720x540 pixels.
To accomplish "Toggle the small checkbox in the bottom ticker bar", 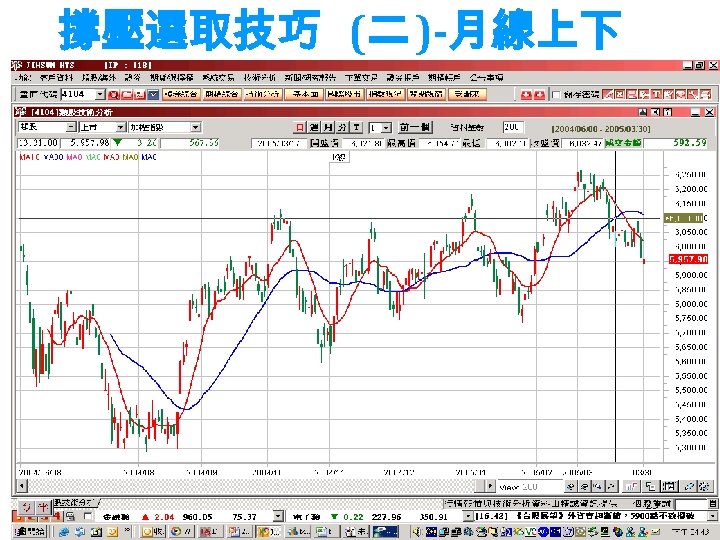I will [x=88, y=516].
